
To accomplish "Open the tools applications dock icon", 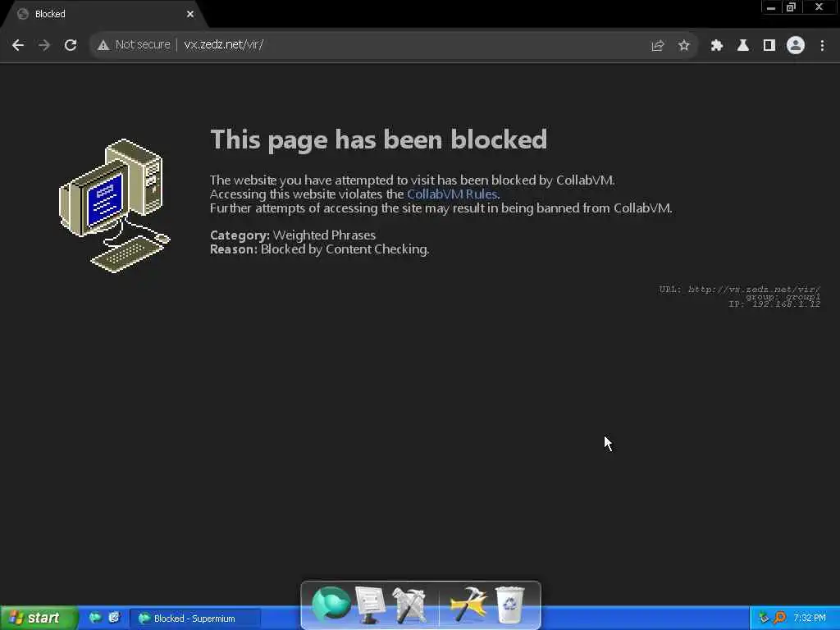I will pos(409,605).
